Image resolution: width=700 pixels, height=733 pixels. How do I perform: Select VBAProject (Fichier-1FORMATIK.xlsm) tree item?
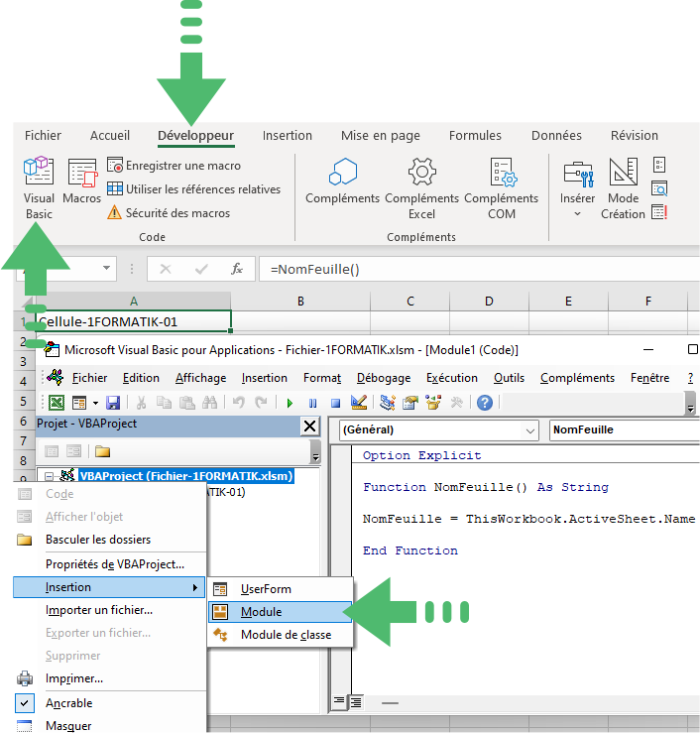(186, 476)
